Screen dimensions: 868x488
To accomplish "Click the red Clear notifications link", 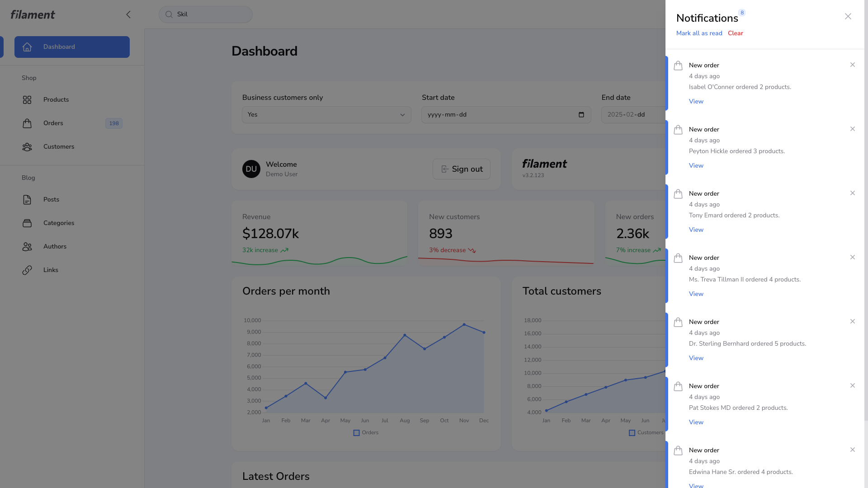I will click(x=735, y=33).
